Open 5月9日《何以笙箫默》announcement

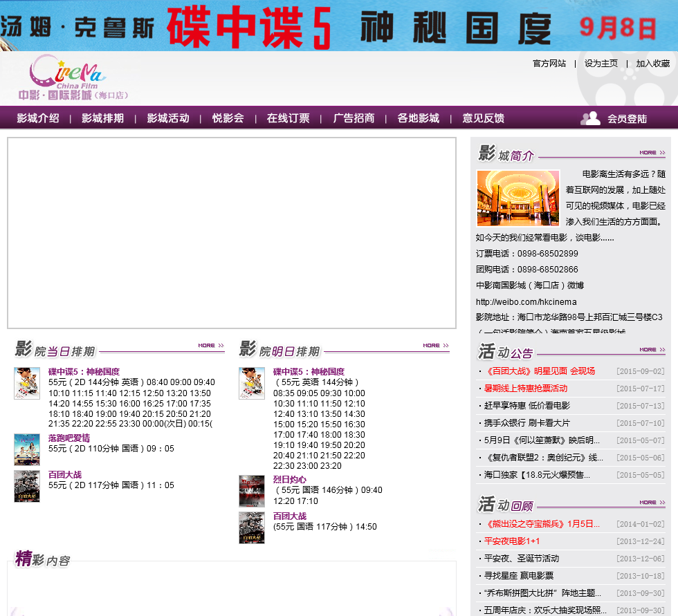pos(542,440)
